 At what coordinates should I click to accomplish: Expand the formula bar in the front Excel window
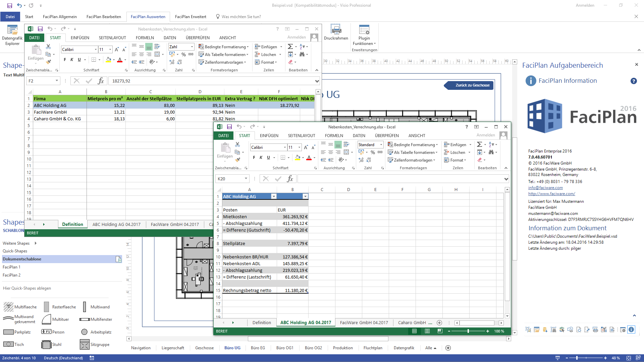(506, 179)
